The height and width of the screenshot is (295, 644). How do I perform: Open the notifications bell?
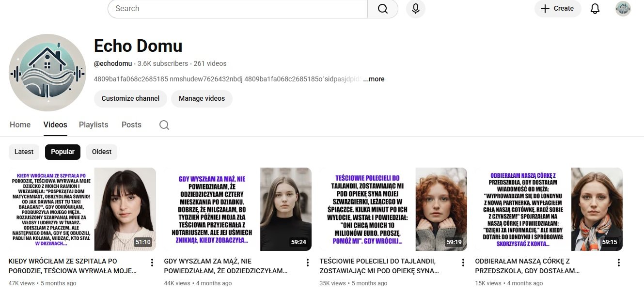pos(595,9)
